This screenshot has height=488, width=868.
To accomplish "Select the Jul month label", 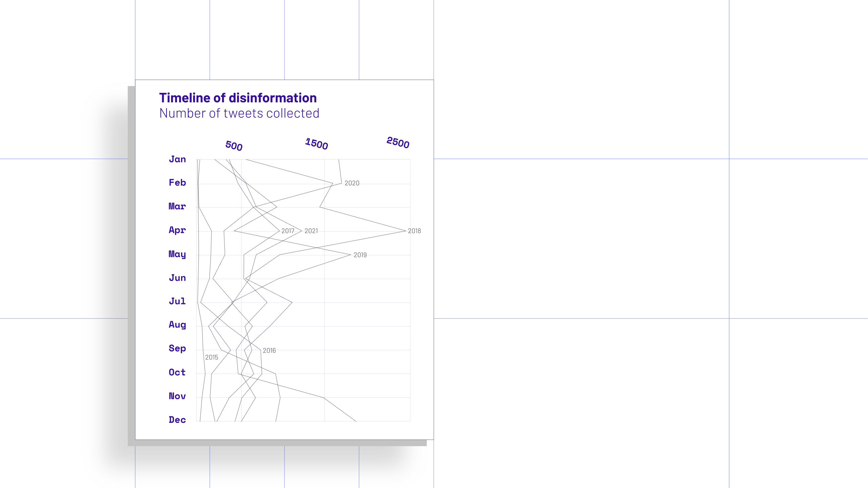I will click(177, 301).
